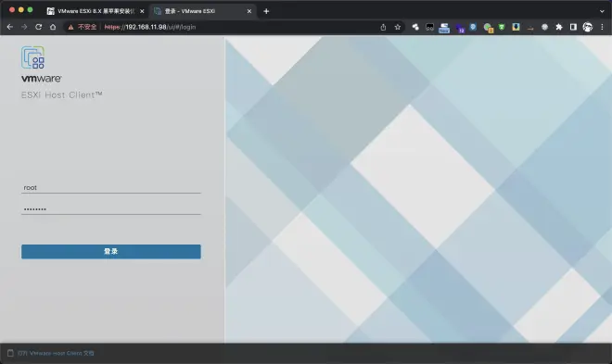Click the blue 登录 login button
Viewport: 612px width, 364px height.
coord(111,251)
